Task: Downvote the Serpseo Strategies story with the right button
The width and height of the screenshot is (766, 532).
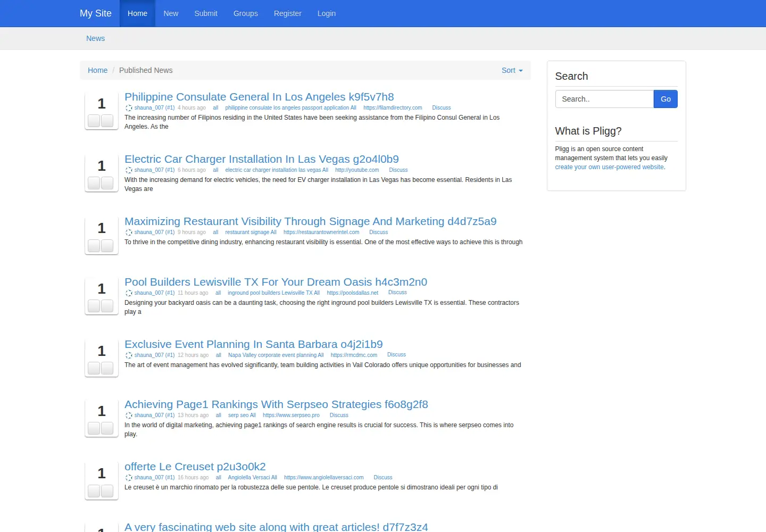Action: (107, 428)
